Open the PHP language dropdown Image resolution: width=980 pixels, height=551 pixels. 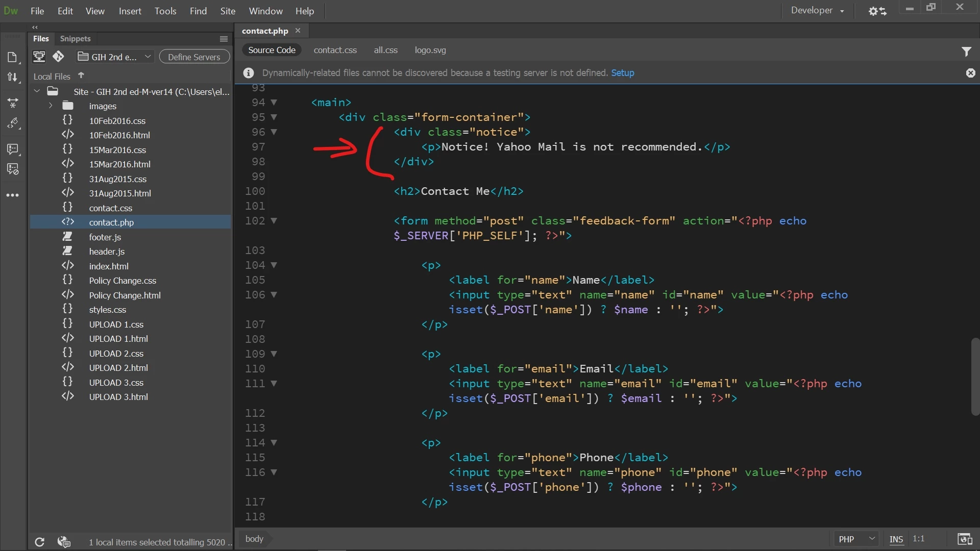[856, 539]
